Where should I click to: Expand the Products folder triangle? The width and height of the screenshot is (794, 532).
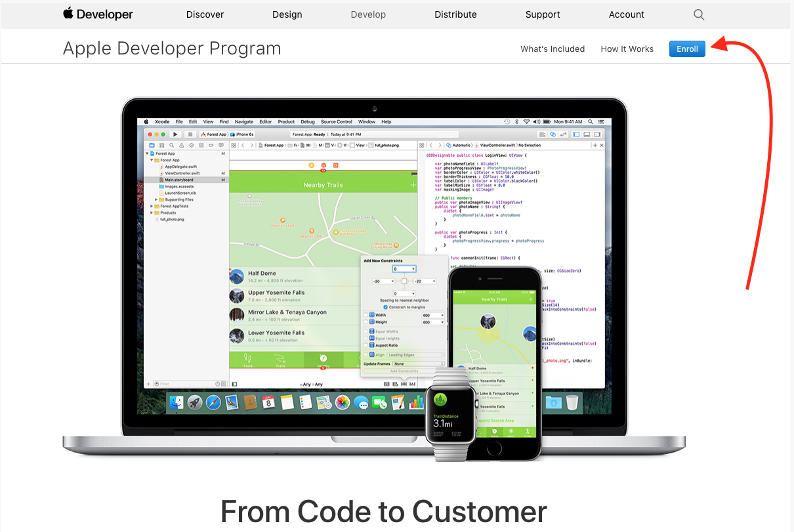point(152,213)
